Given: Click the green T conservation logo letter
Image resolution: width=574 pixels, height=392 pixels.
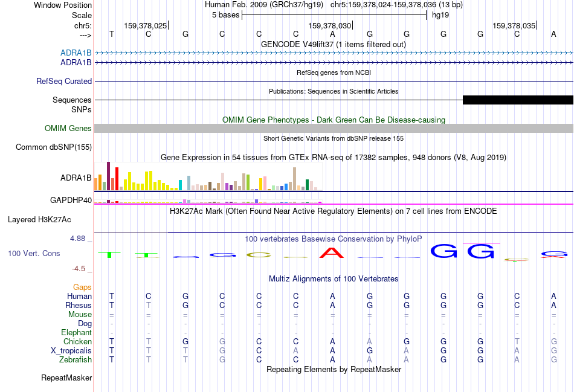Looking at the screenshot, I should [x=109, y=254].
